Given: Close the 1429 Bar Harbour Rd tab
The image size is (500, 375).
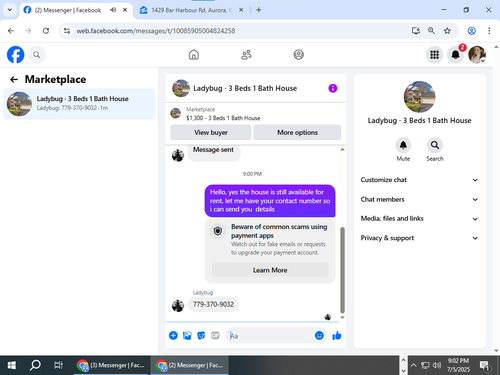Looking at the screenshot, I should pyautogui.click(x=241, y=10).
